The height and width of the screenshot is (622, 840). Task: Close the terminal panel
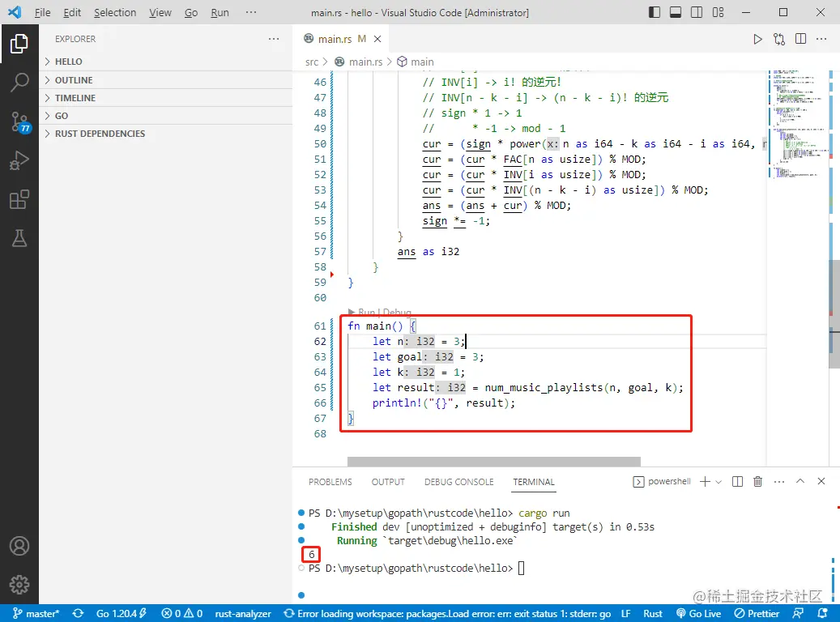pos(821,481)
